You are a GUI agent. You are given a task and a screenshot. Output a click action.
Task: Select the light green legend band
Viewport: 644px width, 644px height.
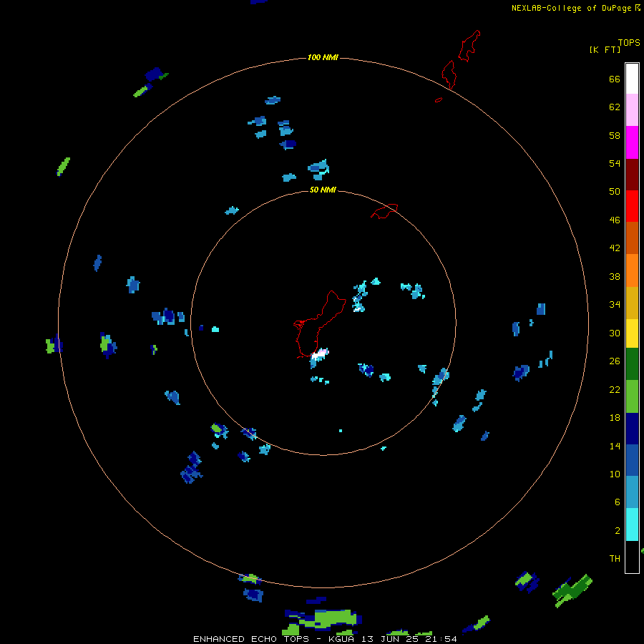(632, 396)
